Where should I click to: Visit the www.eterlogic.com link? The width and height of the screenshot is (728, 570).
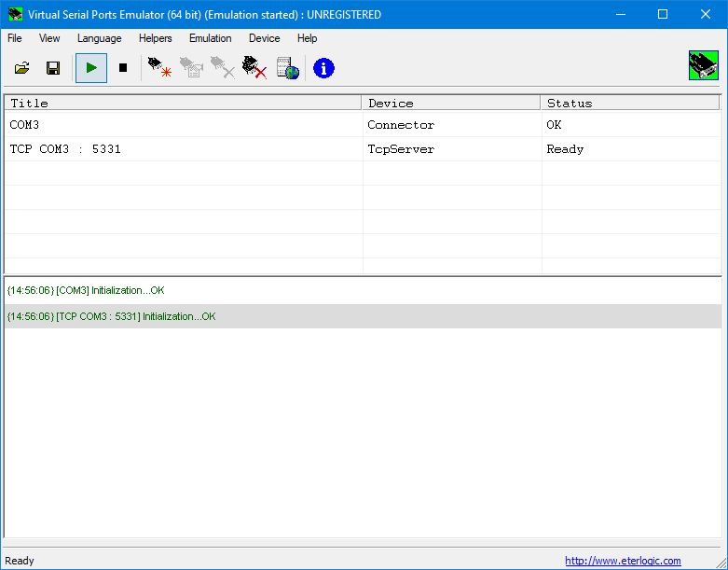623,561
